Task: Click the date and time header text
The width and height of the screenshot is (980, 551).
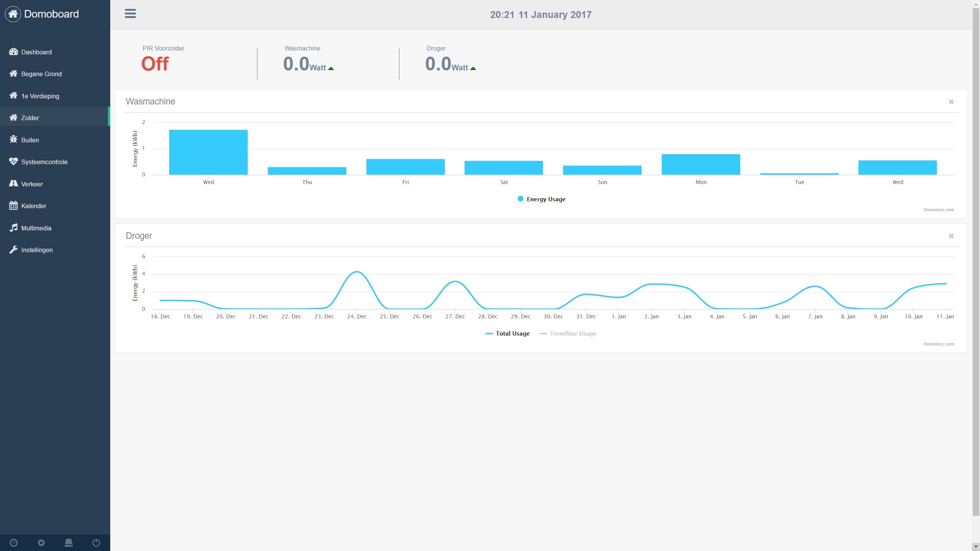Action: 541,15
